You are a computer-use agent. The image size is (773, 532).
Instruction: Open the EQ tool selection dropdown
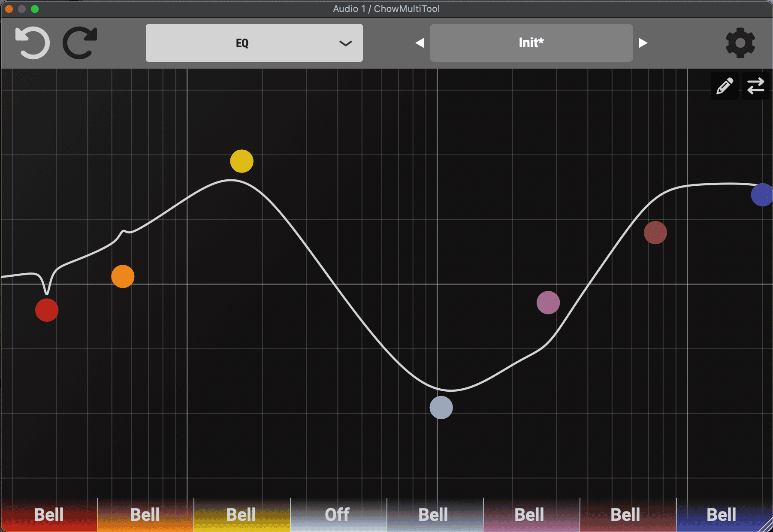[254, 42]
